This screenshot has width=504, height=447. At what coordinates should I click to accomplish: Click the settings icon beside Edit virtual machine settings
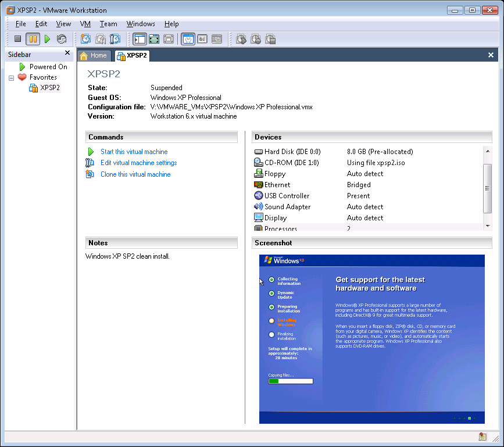90,163
